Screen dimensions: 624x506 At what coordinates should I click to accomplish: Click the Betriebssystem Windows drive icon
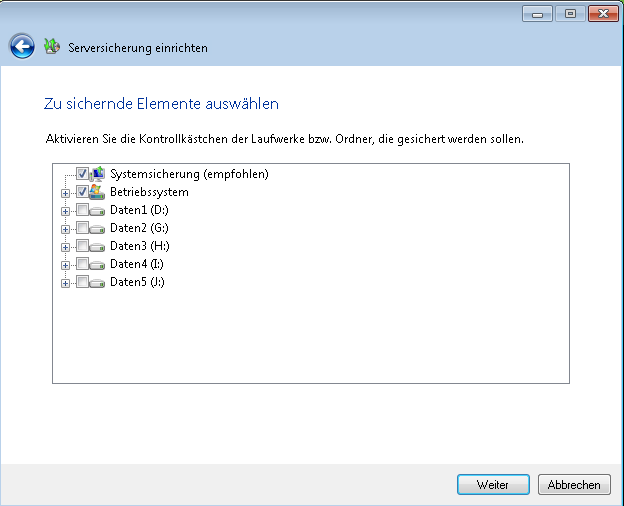click(x=97, y=192)
